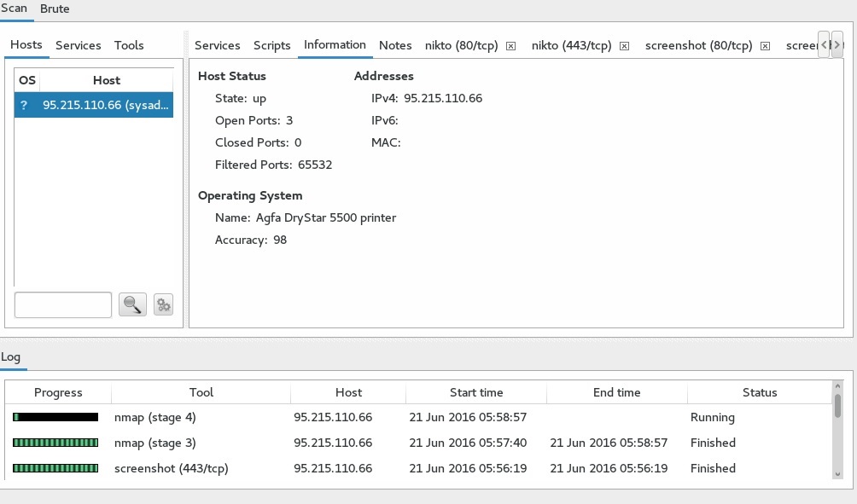Close the screenshot (80/tcp) tab

pos(765,46)
